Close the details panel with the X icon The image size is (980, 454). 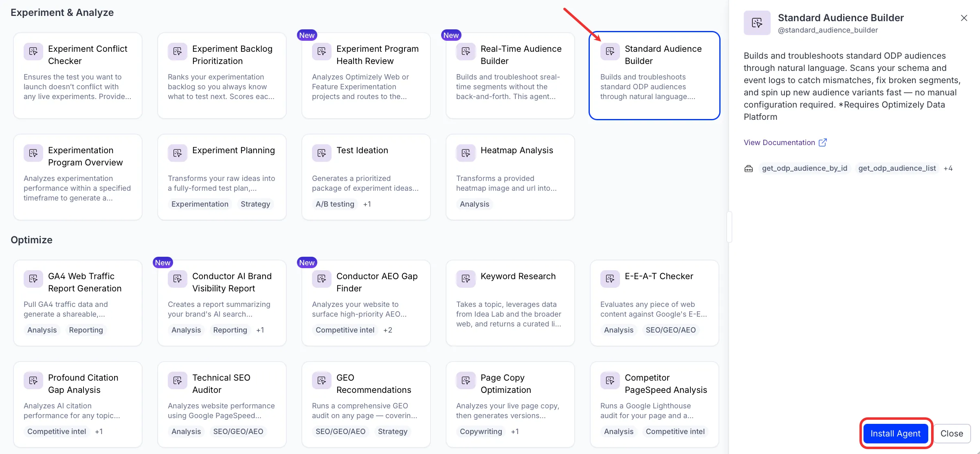click(964, 18)
